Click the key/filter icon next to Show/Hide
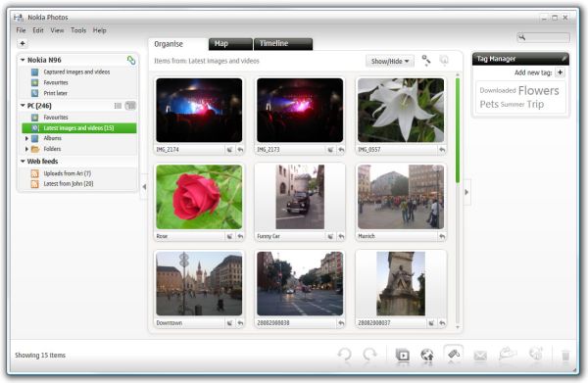 [x=426, y=61]
